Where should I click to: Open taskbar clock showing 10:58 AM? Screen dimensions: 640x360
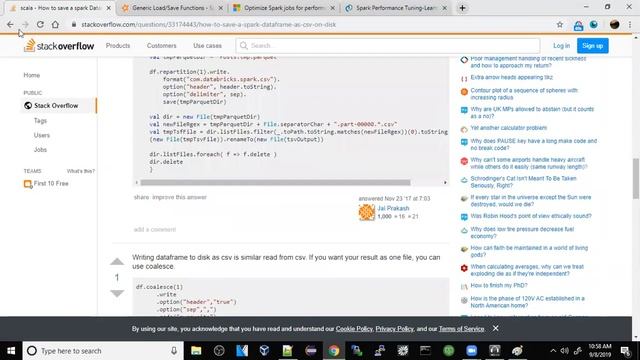(x=600, y=351)
